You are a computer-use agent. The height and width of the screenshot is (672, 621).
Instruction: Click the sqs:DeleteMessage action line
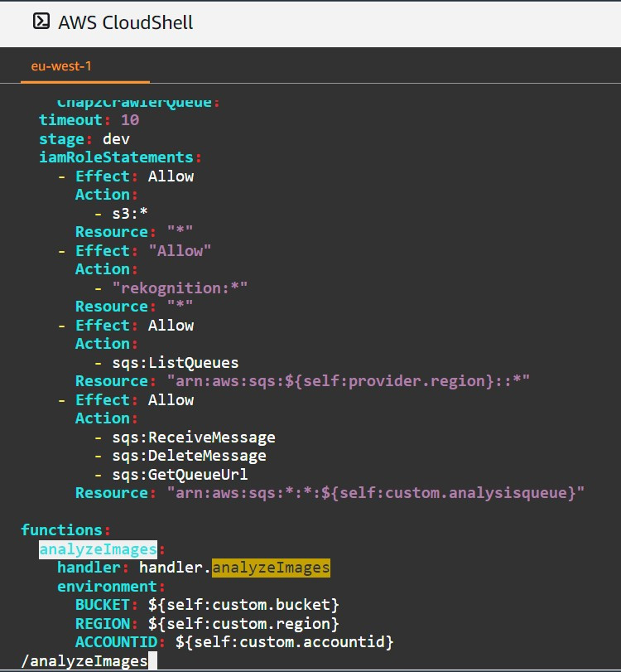coord(189,456)
